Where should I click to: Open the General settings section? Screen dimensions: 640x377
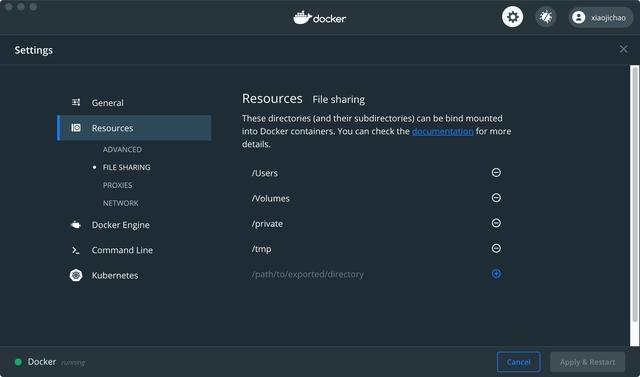tap(107, 103)
